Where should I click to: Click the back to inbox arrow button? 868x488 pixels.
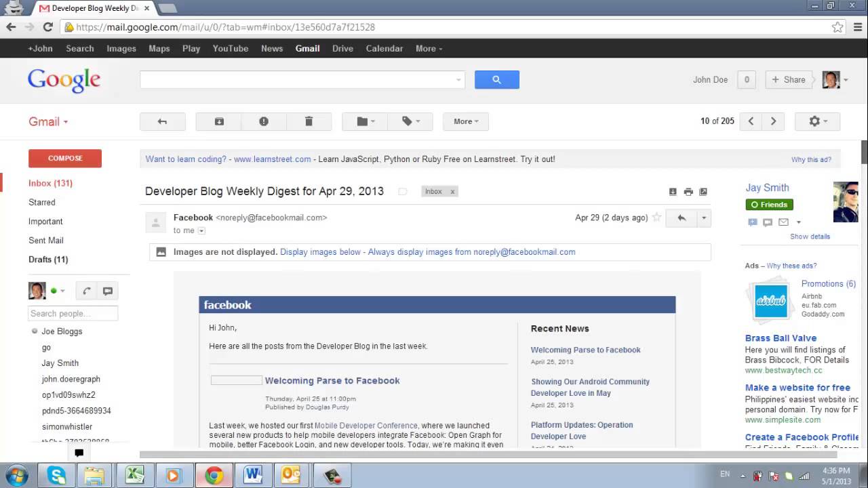[x=162, y=121]
